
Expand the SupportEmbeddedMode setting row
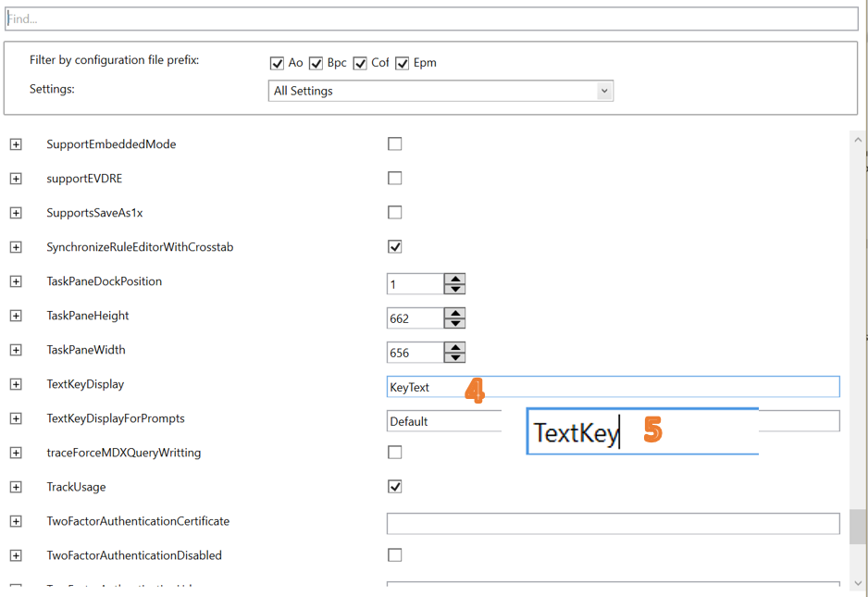click(16, 144)
